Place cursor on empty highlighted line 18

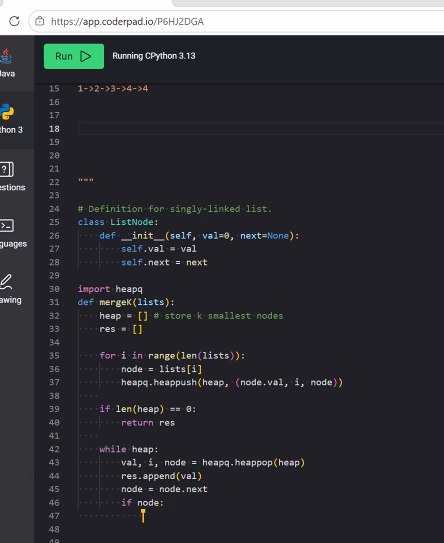point(260,129)
